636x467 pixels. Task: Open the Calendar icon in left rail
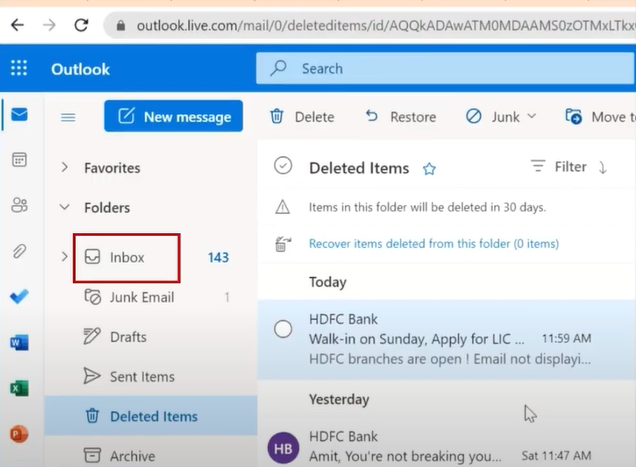19,159
